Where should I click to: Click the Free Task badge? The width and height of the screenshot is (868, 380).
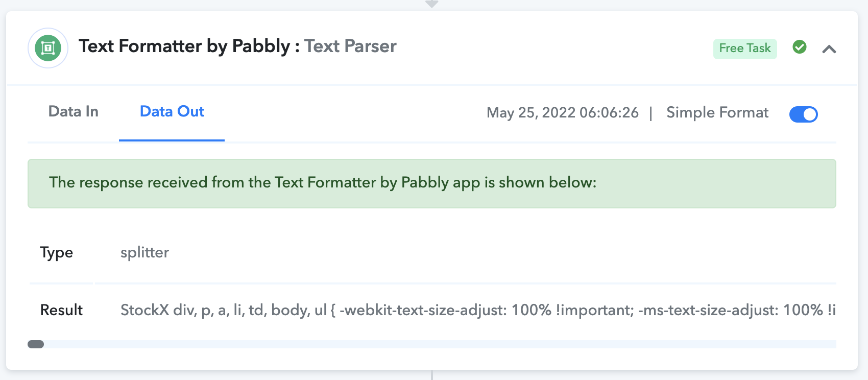[745, 49]
